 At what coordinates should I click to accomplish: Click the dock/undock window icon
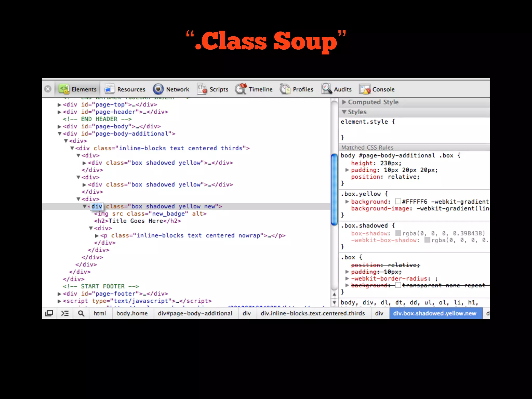pos(49,313)
